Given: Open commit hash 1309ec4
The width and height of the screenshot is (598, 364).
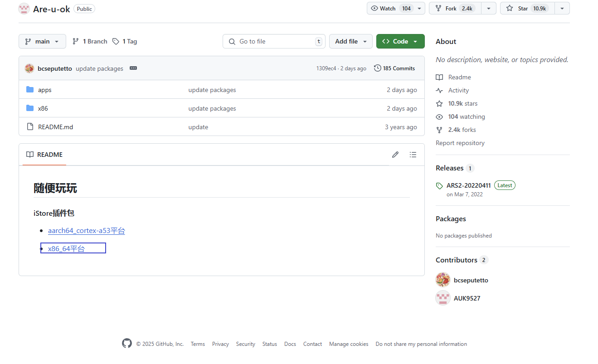Looking at the screenshot, I should pos(326,68).
